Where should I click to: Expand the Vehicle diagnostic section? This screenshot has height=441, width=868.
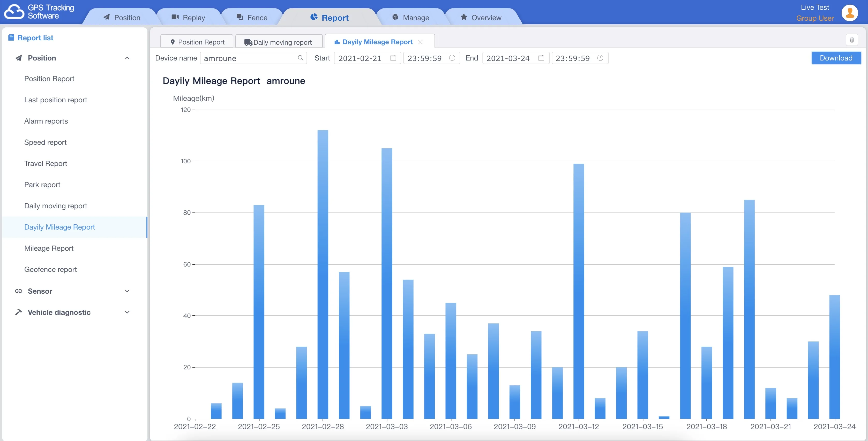pyautogui.click(x=127, y=312)
